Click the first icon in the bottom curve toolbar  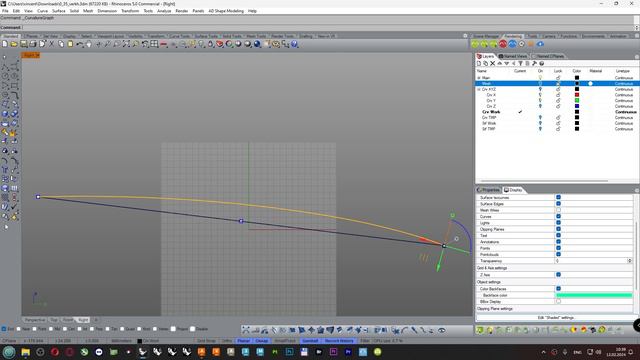[246, 330]
